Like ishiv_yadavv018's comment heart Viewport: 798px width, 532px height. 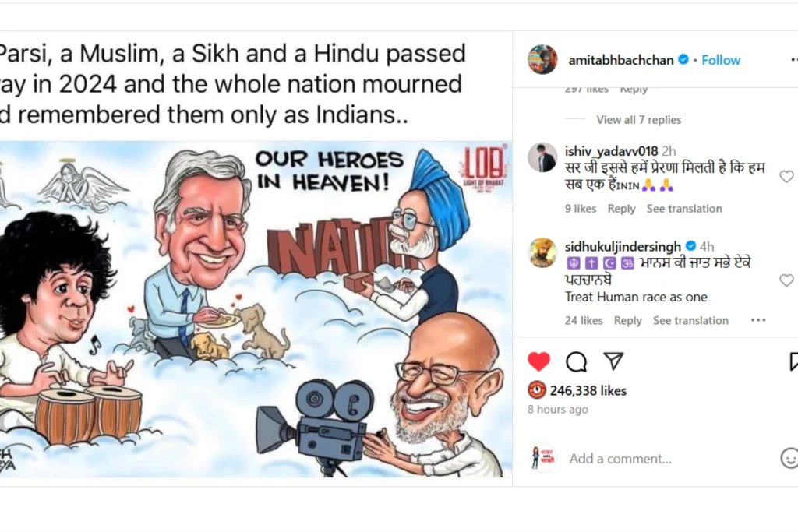tap(786, 177)
